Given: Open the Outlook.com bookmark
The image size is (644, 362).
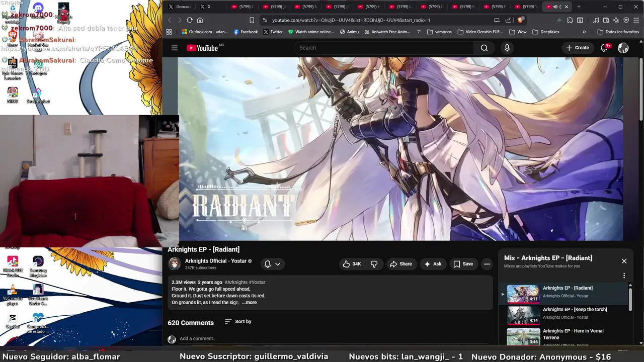Looking at the screenshot, I should coord(205,32).
